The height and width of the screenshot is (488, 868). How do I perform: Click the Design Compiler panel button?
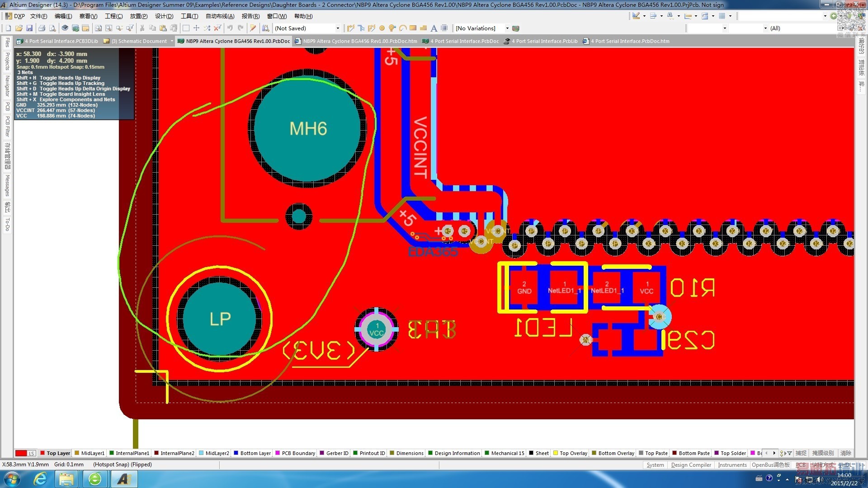tap(691, 465)
